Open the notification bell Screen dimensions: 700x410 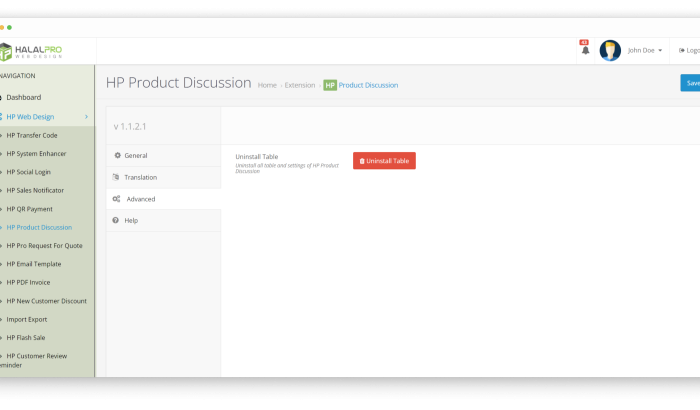585,50
